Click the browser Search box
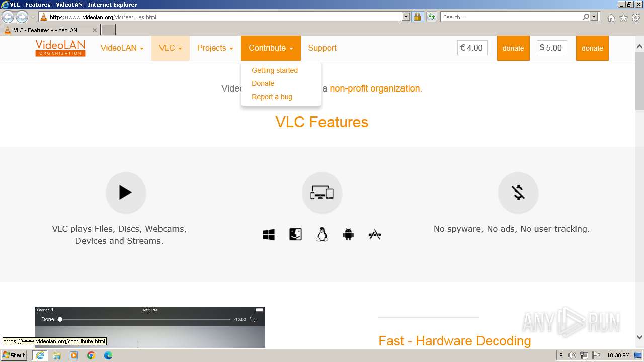The width and height of the screenshot is (644, 362). [511, 17]
